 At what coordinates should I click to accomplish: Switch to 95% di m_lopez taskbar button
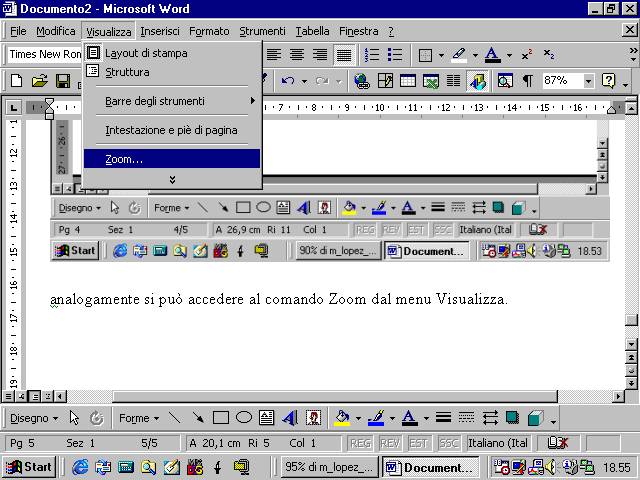coord(329,467)
